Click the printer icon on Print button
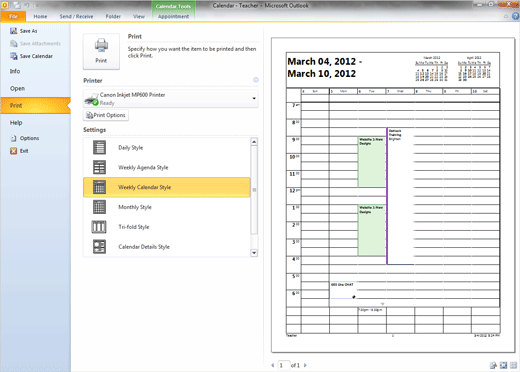520x372 pixels. click(x=101, y=46)
